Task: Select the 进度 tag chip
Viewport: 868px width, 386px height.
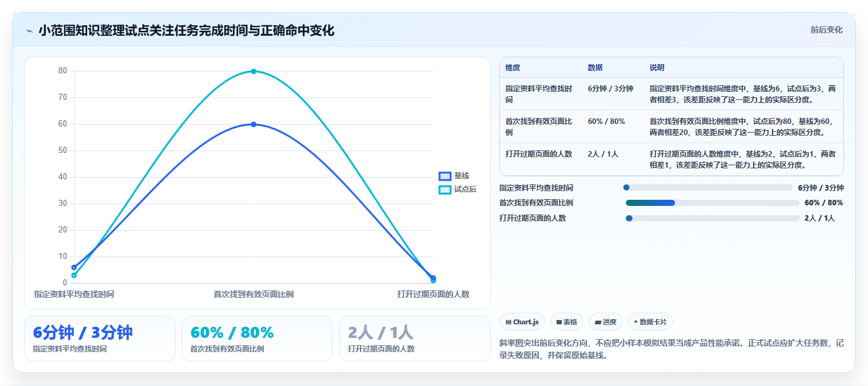Action: (605, 322)
